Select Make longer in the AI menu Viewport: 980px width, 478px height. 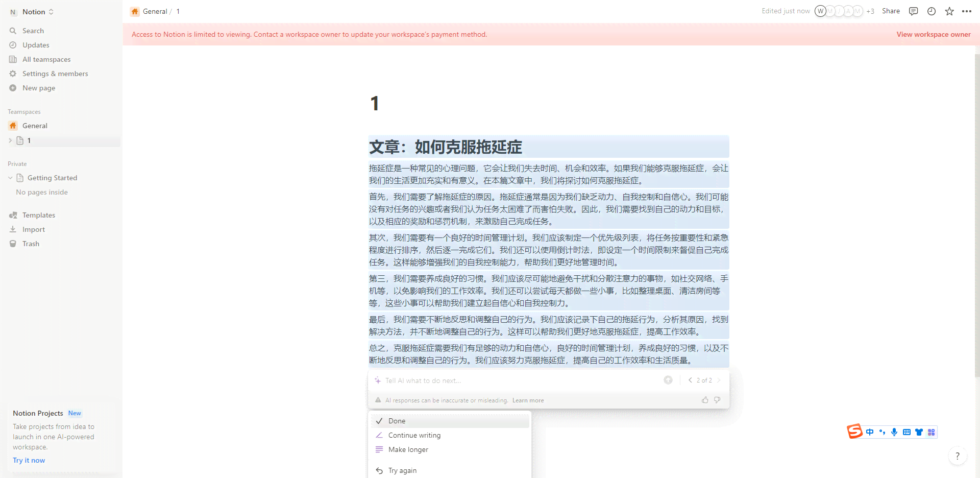(450, 449)
